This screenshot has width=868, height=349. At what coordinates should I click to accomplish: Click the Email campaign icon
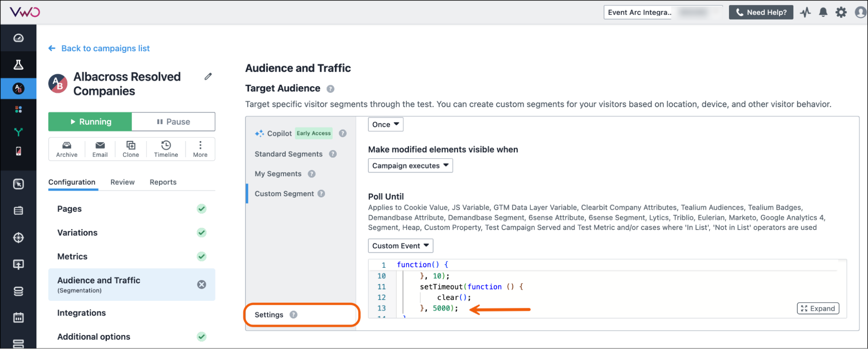tap(100, 149)
